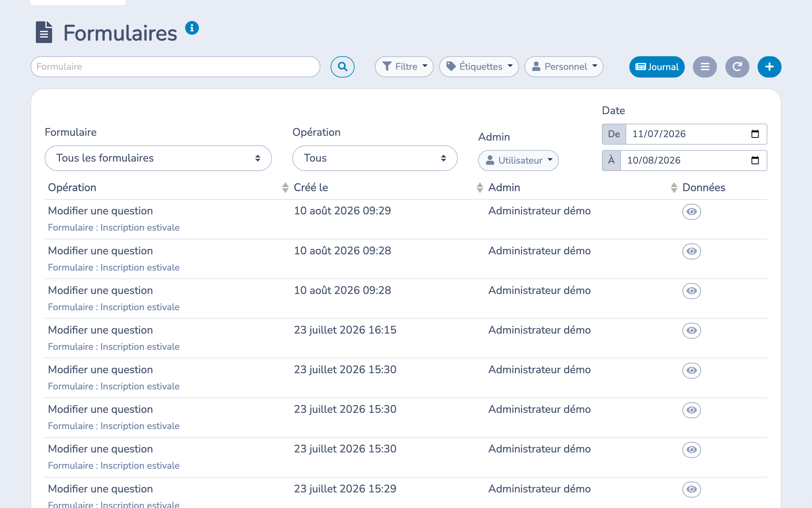812x508 pixels.
Task: Click the date 23 juillet 2026 16:15
Action: pos(345,330)
